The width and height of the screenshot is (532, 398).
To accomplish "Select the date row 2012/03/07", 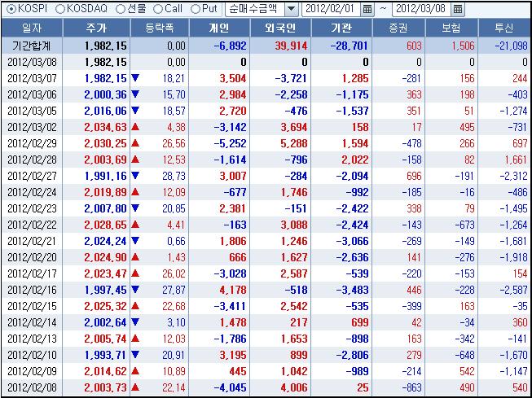I will tap(32, 78).
